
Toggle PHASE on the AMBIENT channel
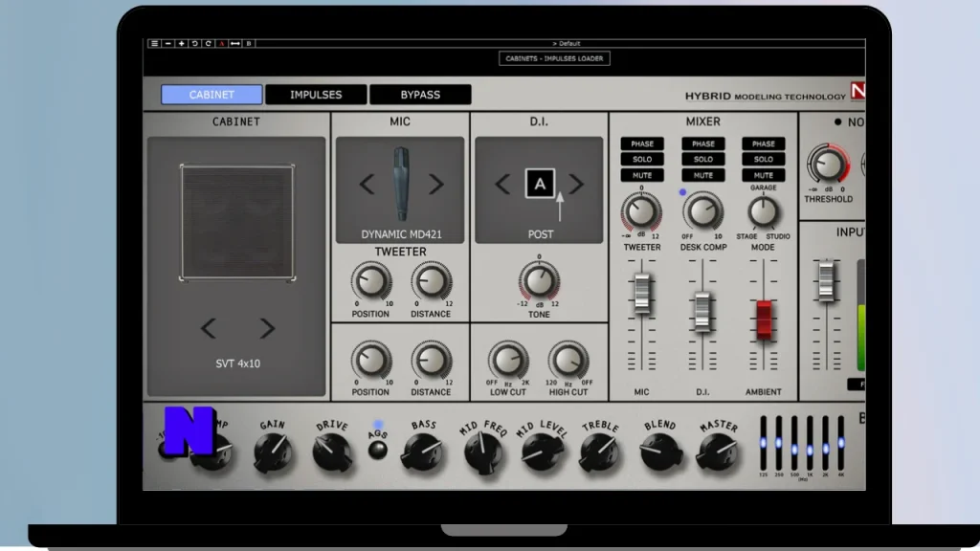point(763,143)
